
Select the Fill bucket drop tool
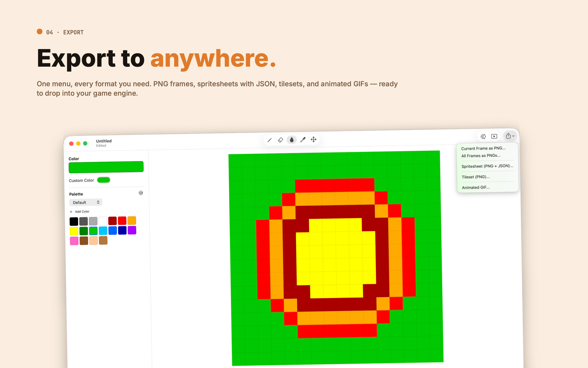292,140
